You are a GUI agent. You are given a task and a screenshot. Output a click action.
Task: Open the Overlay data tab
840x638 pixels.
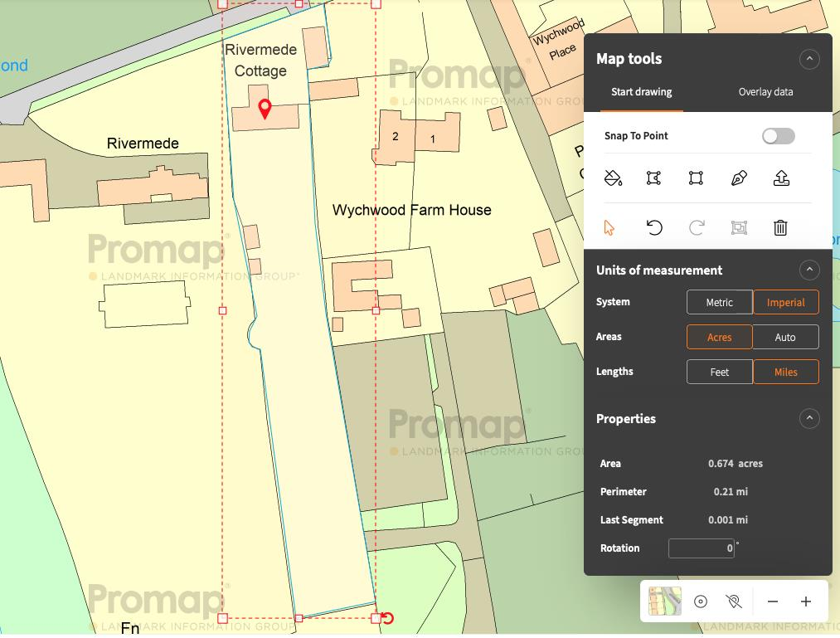765,92
